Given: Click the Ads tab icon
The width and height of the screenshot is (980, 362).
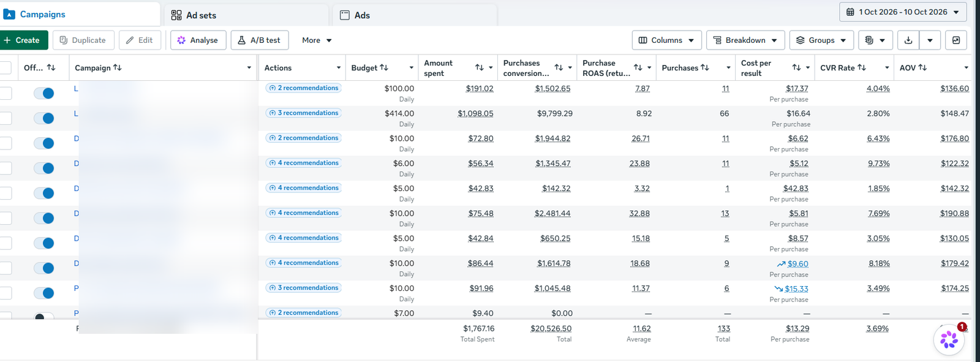Looking at the screenshot, I should [345, 15].
